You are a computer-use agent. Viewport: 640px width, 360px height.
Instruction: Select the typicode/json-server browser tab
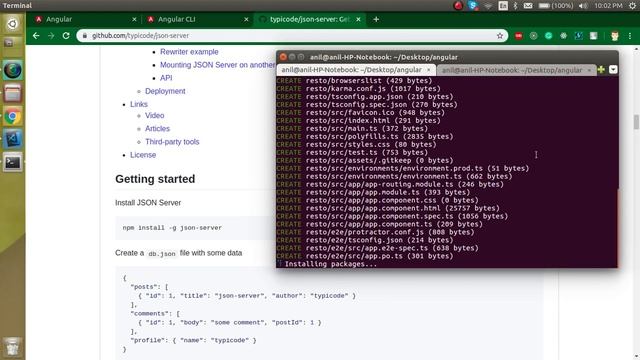tap(309, 19)
